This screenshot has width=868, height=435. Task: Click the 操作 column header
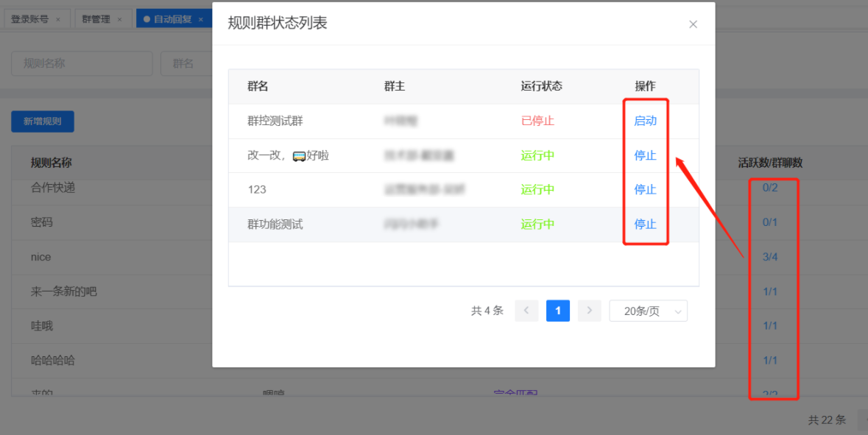click(x=645, y=86)
